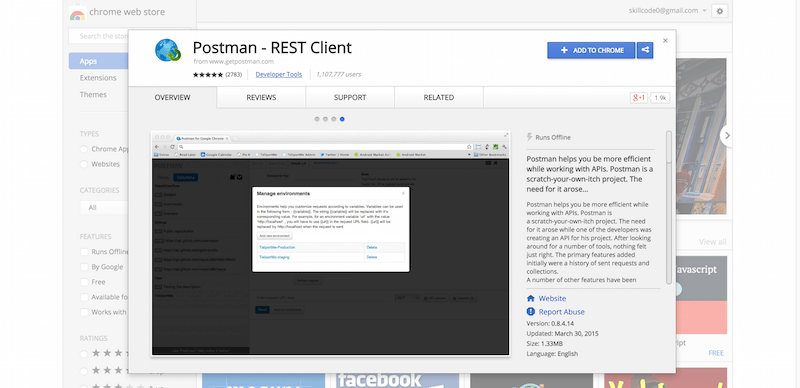Switch to the Overview tab
The image size is (800, 388).
click(x=172, y=98)
